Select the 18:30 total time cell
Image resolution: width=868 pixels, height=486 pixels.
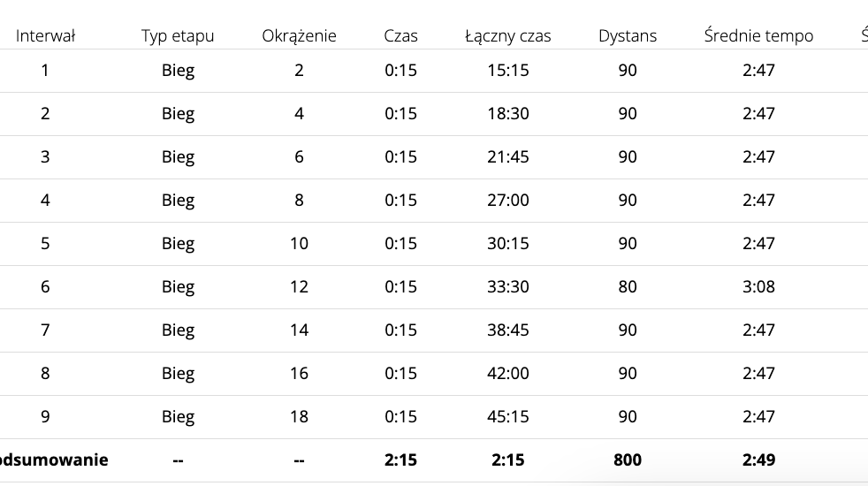tap(507, 114)
